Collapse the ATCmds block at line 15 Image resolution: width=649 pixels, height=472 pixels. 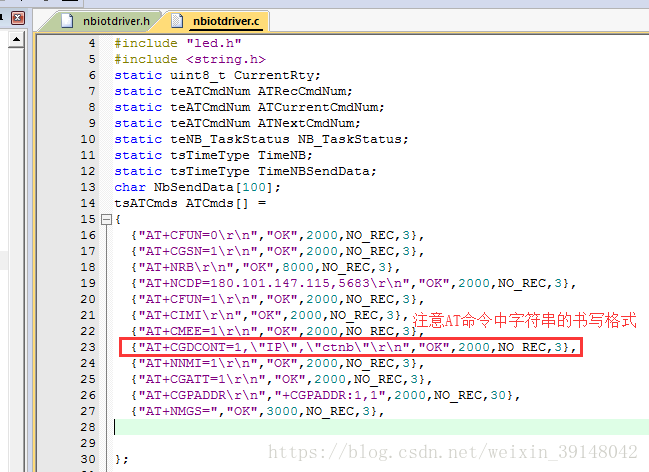[x=106, y=219]
